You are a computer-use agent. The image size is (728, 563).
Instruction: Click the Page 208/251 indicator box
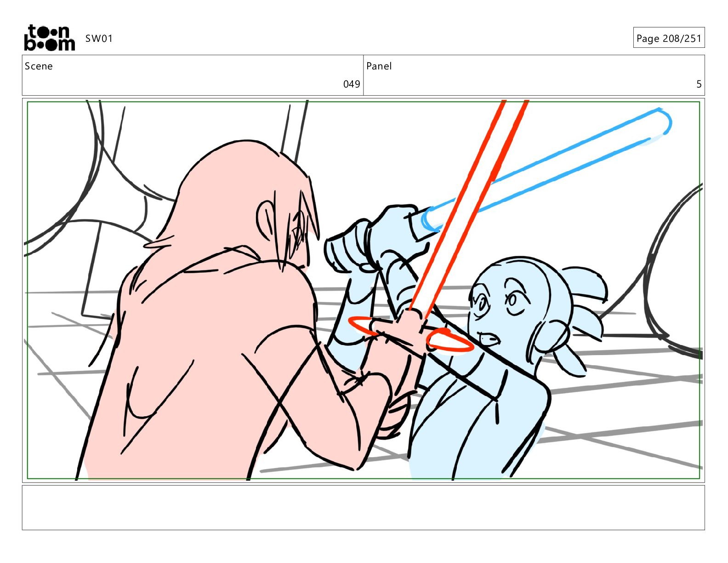point(669,38)
